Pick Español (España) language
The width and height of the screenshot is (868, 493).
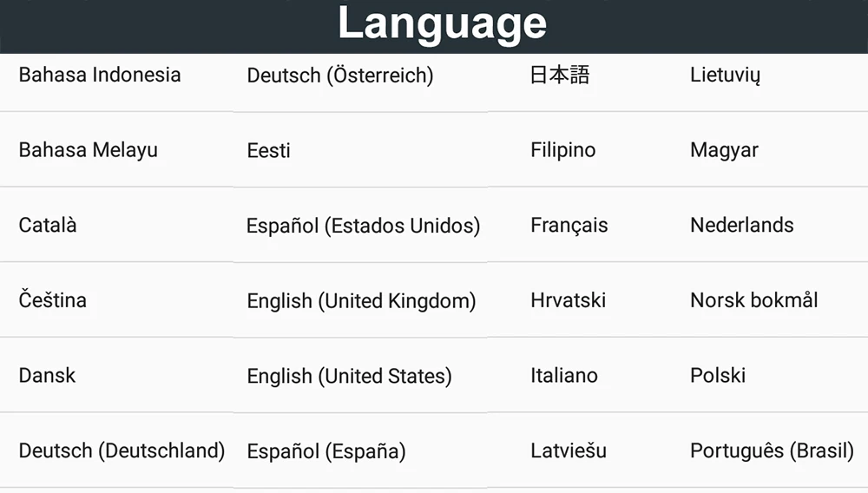(x=326, y=451)
